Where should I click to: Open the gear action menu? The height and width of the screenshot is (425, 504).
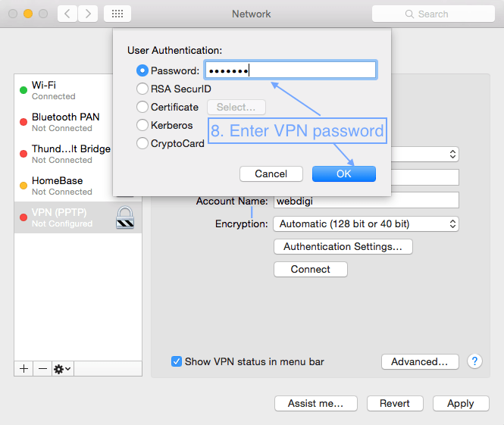point(63,369)
